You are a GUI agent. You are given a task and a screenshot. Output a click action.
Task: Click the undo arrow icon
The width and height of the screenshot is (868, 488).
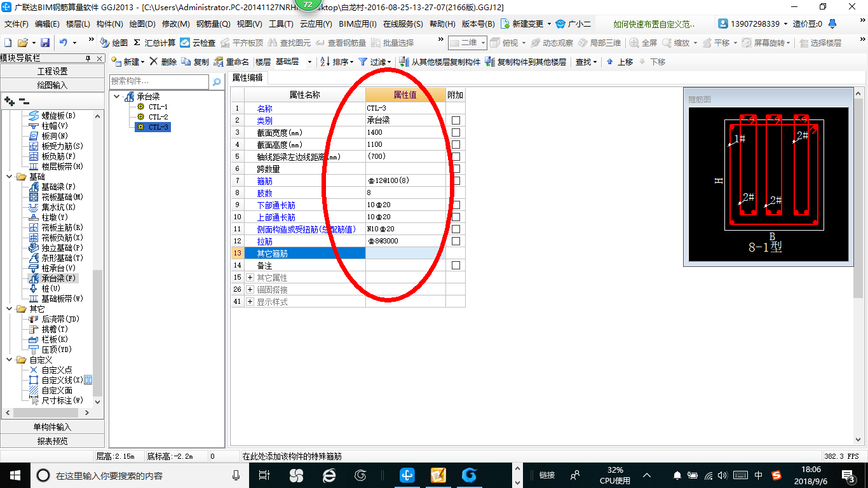click(x=64, y=43)
